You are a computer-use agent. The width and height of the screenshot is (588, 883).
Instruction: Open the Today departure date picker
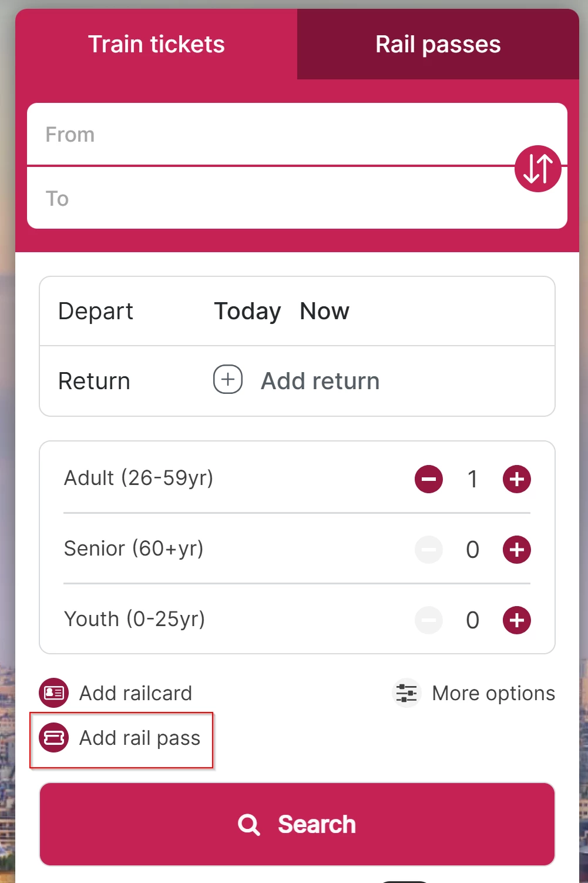247,311
